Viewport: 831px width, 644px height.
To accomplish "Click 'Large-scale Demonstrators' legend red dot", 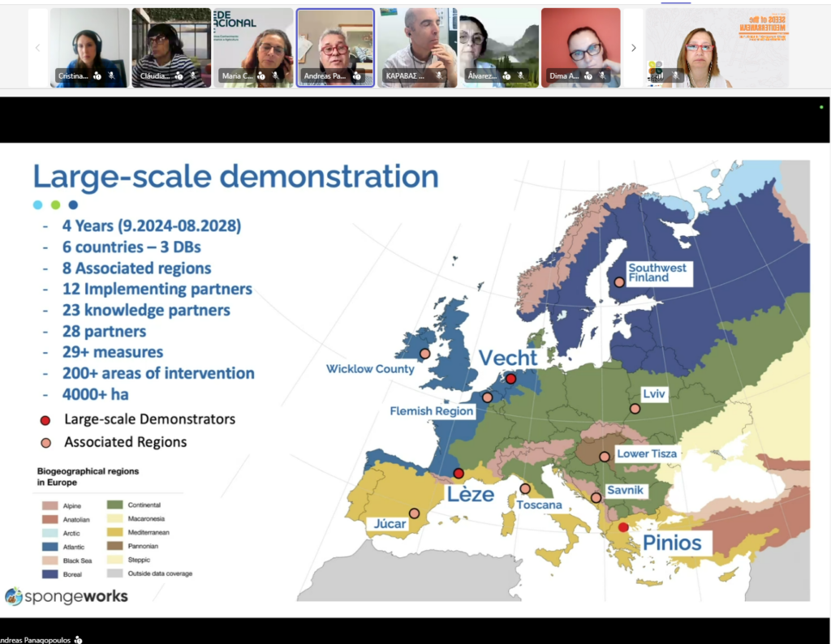I will (x=45, y=420).
